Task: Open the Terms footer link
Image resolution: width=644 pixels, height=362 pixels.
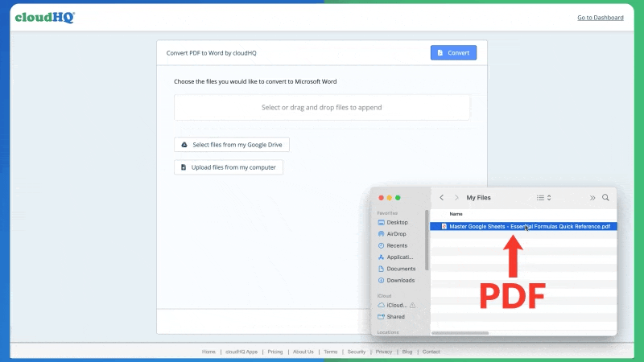Action: click(331, 352)
